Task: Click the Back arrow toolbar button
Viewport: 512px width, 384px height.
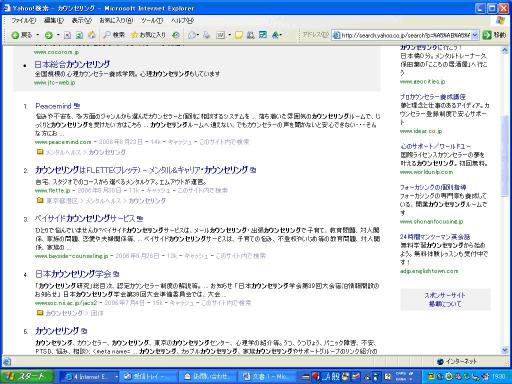Action: pyautogui.click(x=21, y=35)
